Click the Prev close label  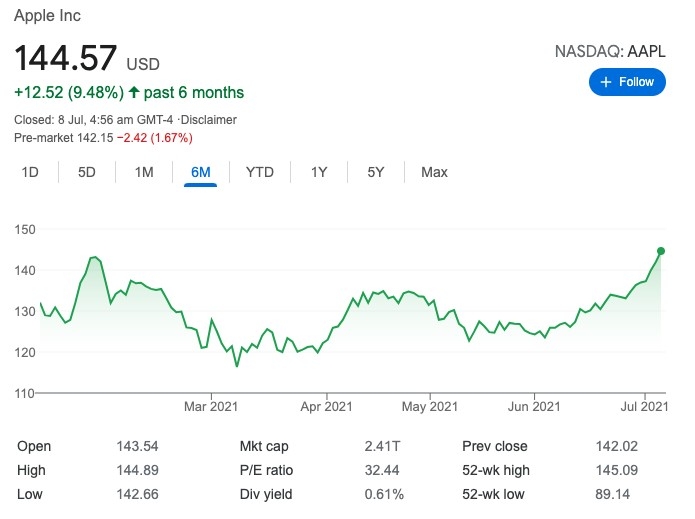tap(495, 446)
